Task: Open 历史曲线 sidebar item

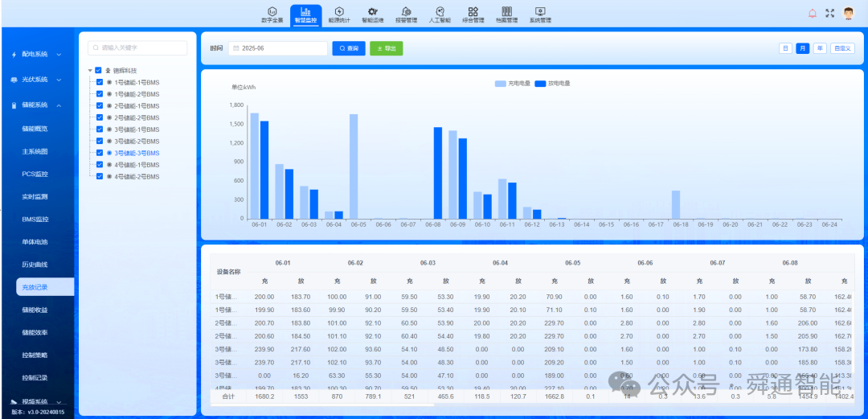Action: (35, 265)
